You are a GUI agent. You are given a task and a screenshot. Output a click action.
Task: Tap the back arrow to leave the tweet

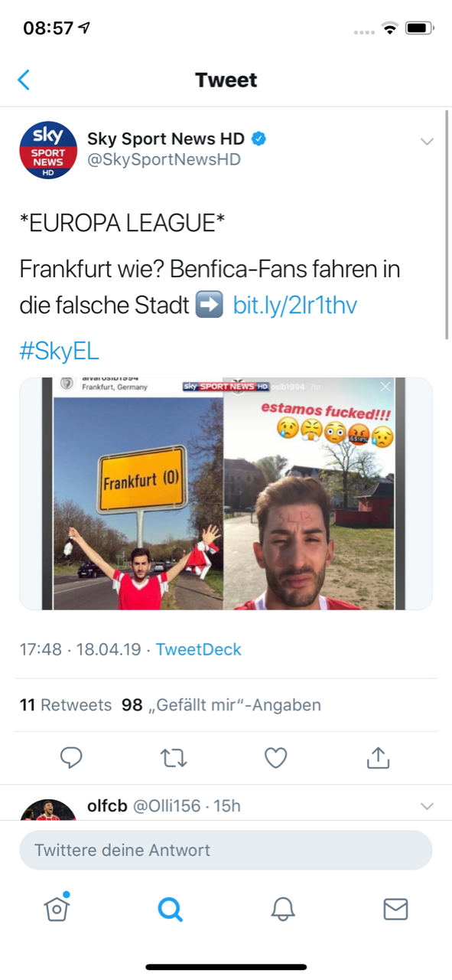tap(24, 80)
